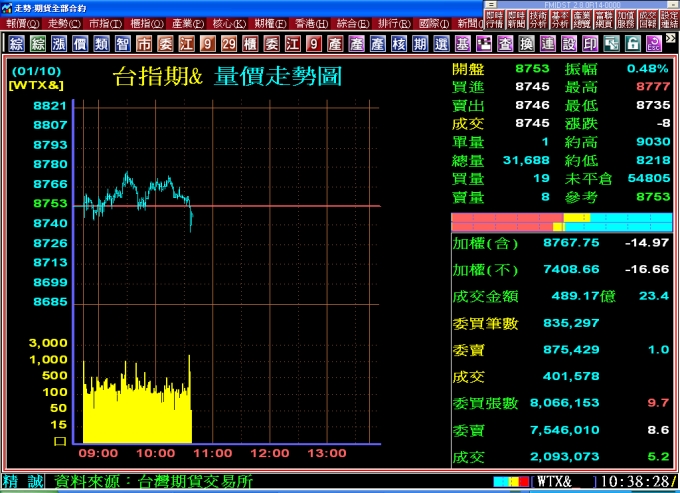680x493 pixels.
Task: Click the purple 產 toolbar icon
Action: tap(356, 44)
